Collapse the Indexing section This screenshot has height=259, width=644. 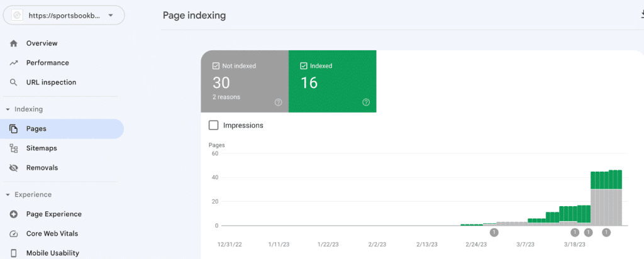(8, 109)
